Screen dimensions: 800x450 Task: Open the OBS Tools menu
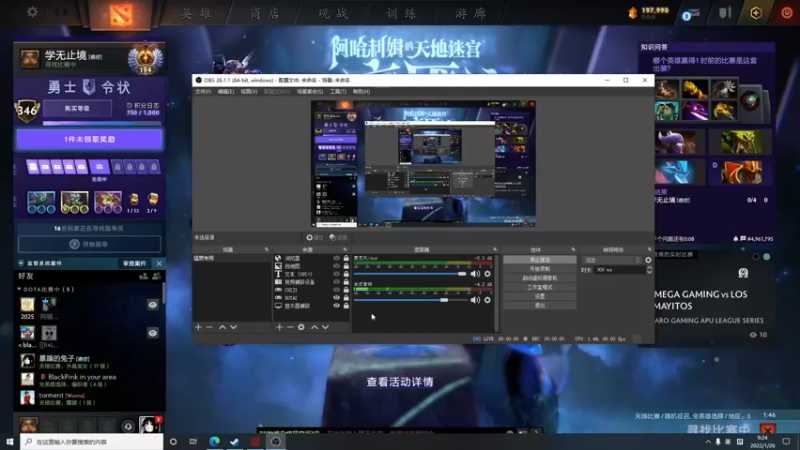pos(338,92)
